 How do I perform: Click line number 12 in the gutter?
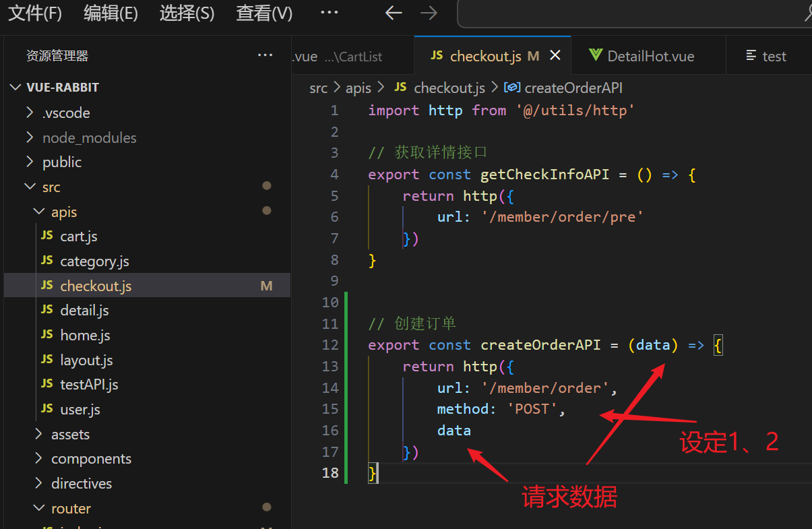click(330, 345)
